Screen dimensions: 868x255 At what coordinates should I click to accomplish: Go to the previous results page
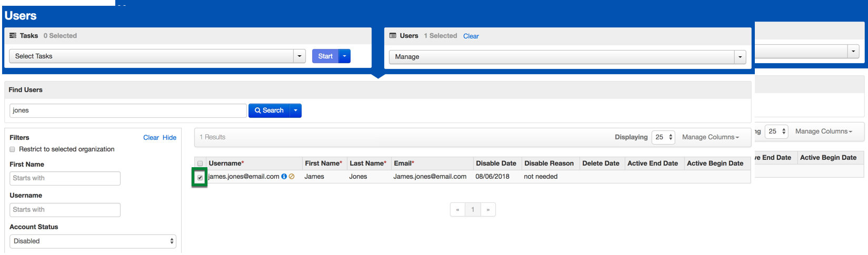click(x=458, y=210)
